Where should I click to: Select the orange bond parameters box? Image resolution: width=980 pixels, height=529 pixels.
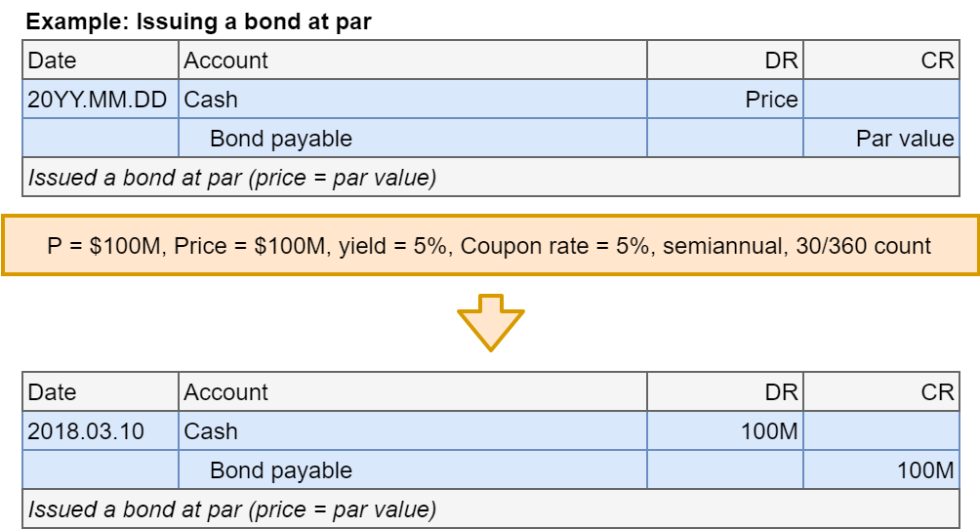pos(490,245)
